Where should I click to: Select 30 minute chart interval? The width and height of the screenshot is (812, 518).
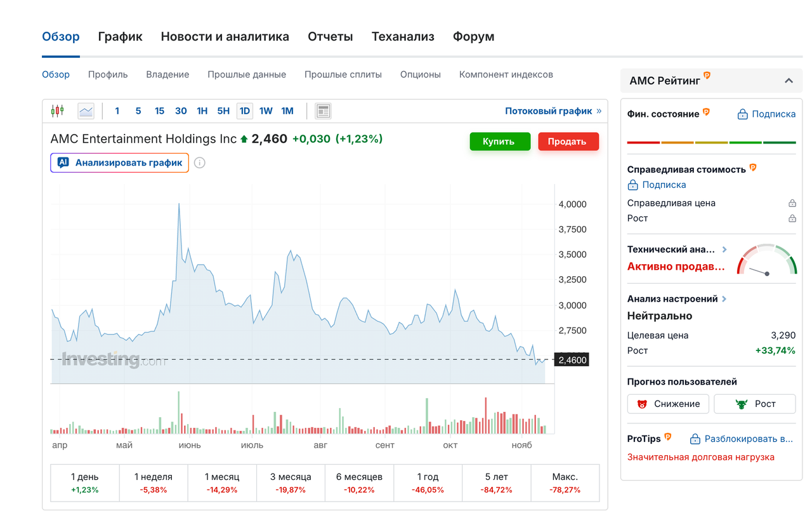[181, 111]
